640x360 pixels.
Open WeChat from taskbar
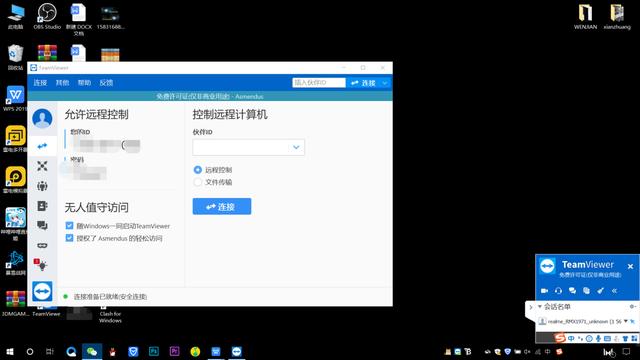point(92,351)
